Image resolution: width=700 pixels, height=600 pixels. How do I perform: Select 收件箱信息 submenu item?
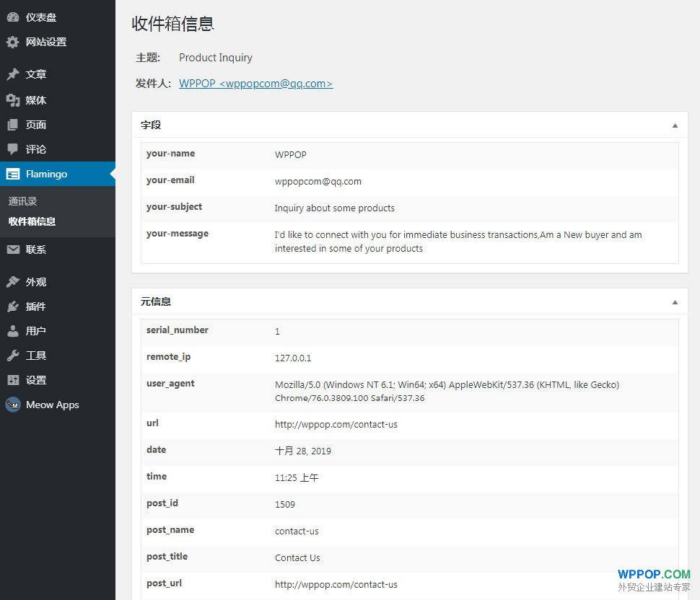pyautogui.click(x=32, y=221)
